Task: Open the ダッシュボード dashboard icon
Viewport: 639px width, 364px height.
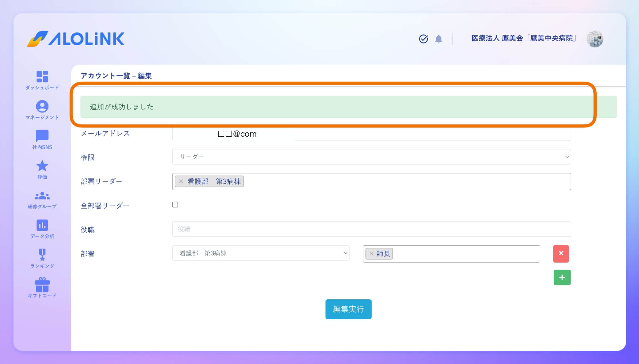Action: (42, 77)
